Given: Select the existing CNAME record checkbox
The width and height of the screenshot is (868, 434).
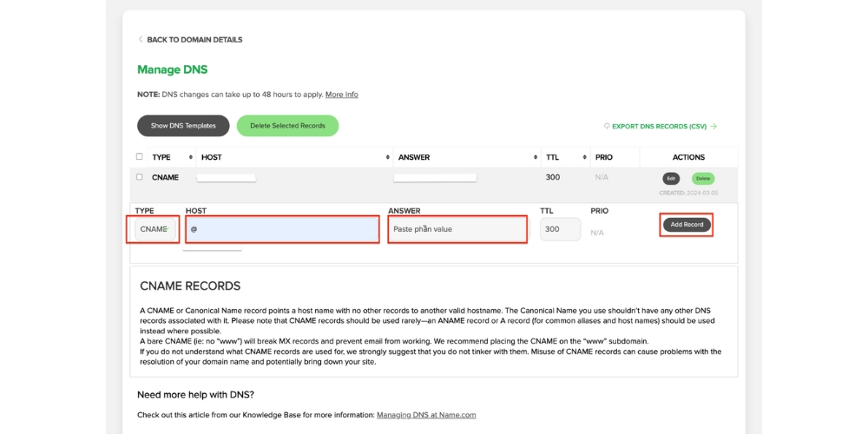Looking at the screenshot, I should pos(140,177).
